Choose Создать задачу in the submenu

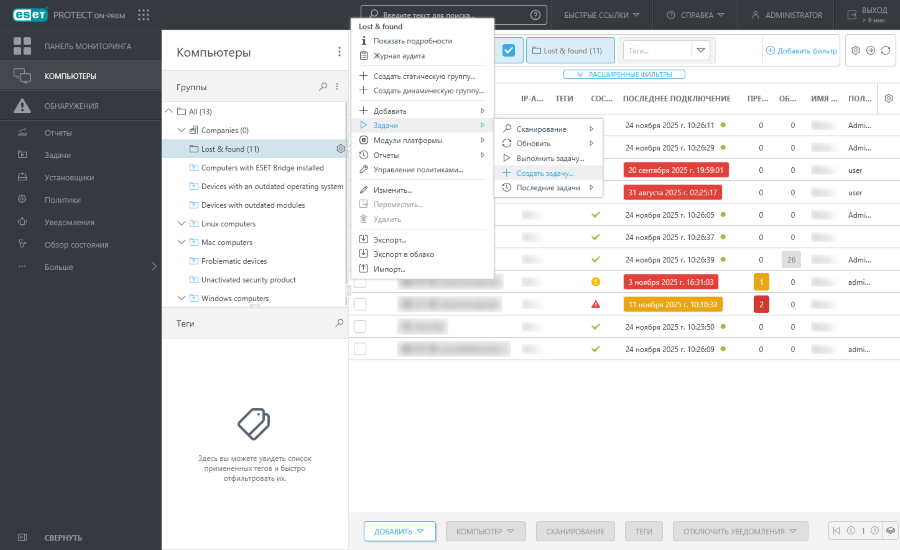coord(545,173)
